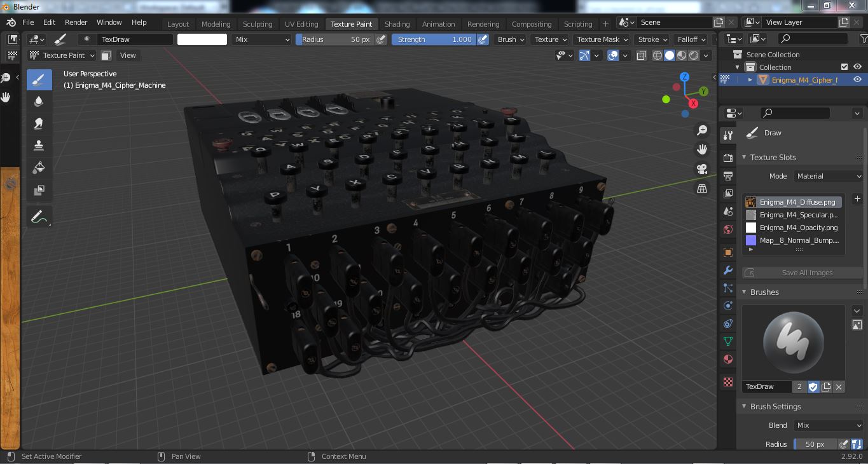Add a new texture slot with plus

coord(857,199)
